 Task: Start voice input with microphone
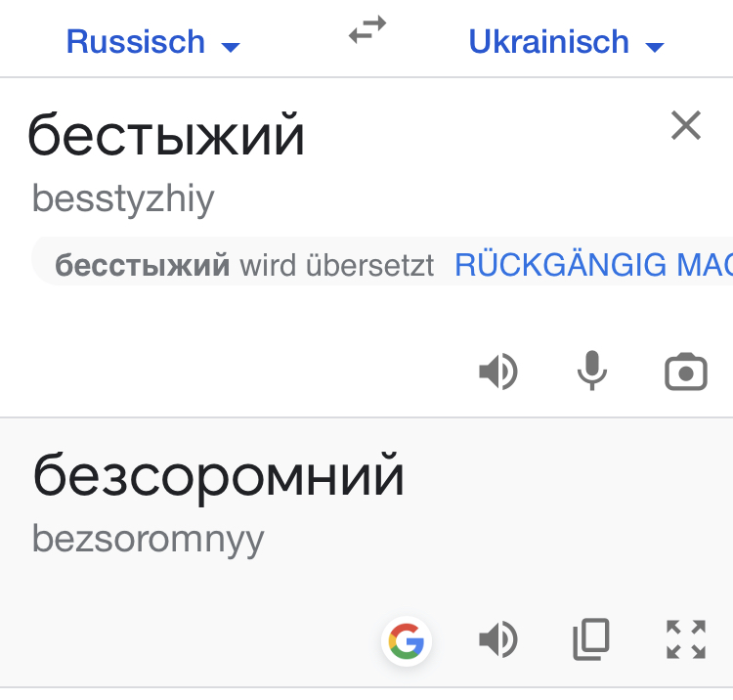click(592, 370)
